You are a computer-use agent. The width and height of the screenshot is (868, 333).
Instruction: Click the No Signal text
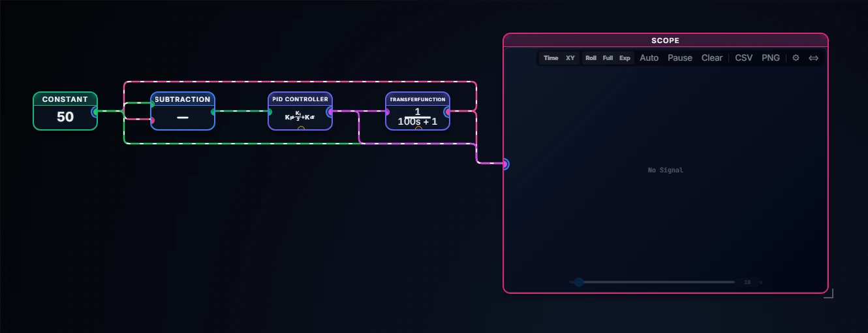pyautogui.click(x=666, y=170)
